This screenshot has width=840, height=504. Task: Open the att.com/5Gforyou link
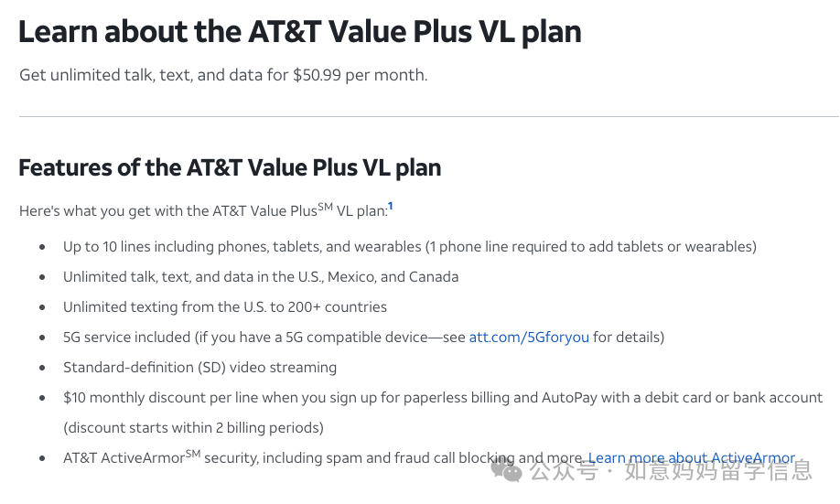529,338
